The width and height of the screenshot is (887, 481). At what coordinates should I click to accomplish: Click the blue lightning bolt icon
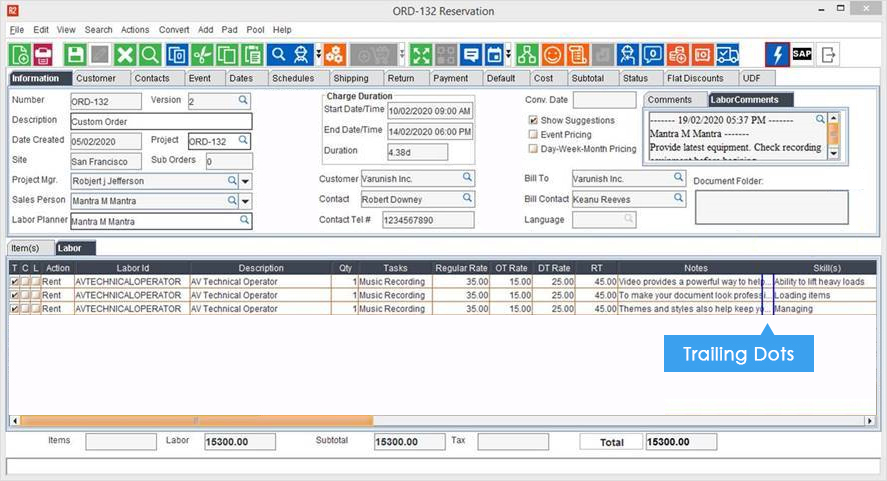coord(777,54)
